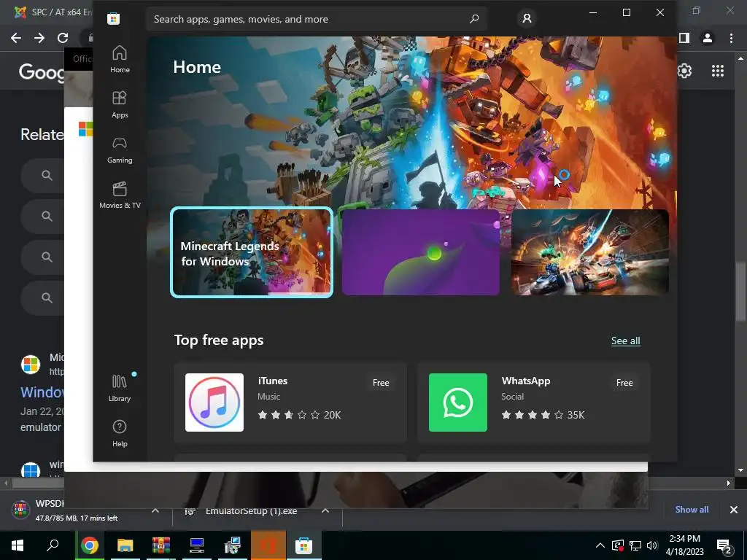
Task: Open File Explorer from taskbar
Action: click(125, 545)
